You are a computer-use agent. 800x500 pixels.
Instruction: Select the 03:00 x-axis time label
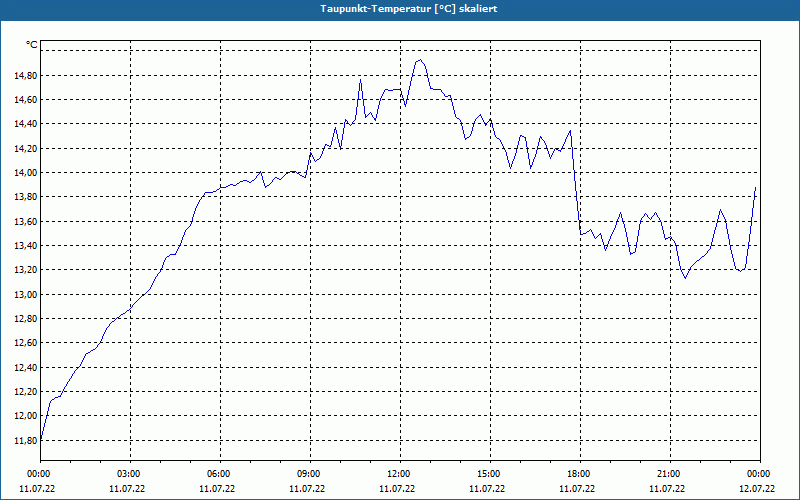pos(129,474)
